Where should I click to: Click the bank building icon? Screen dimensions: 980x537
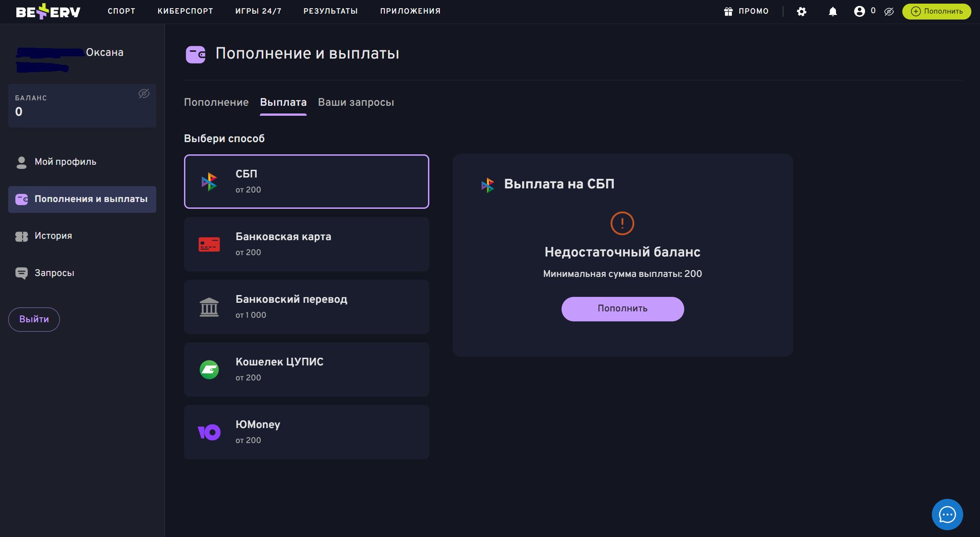coord(209,307)
